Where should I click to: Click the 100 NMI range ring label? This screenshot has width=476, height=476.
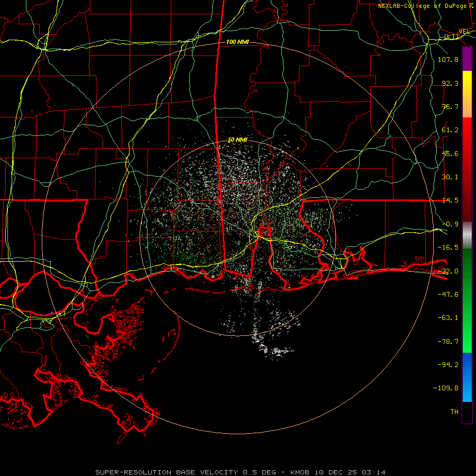[237, 42]
